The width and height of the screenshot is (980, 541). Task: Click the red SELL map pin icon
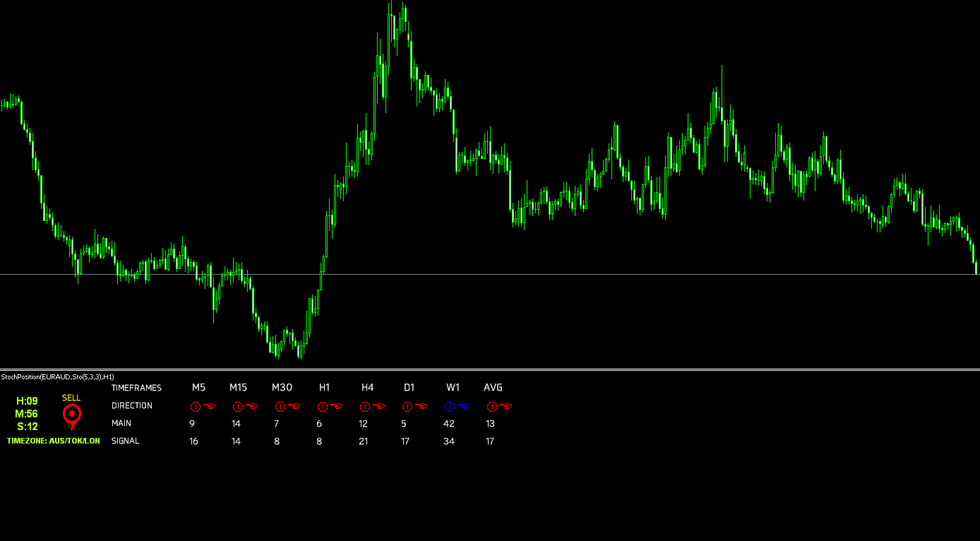point(72,417)
